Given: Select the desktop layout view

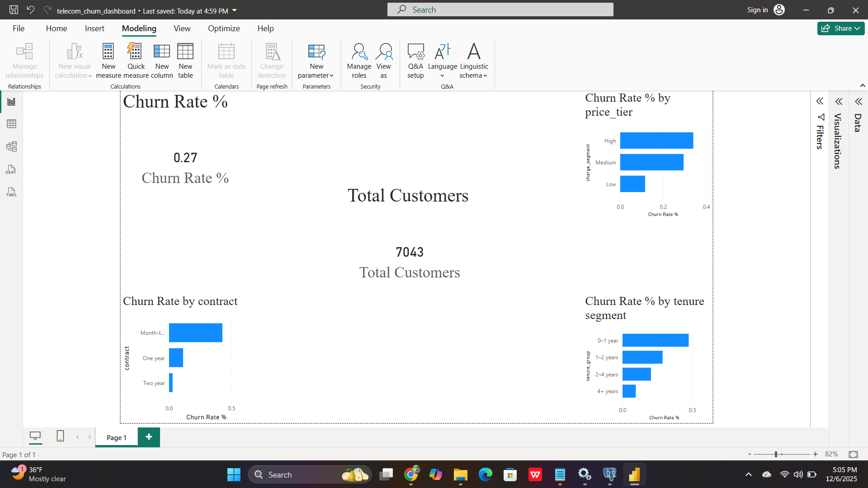Looking at the screenshot, I should (x=36, y=436).
